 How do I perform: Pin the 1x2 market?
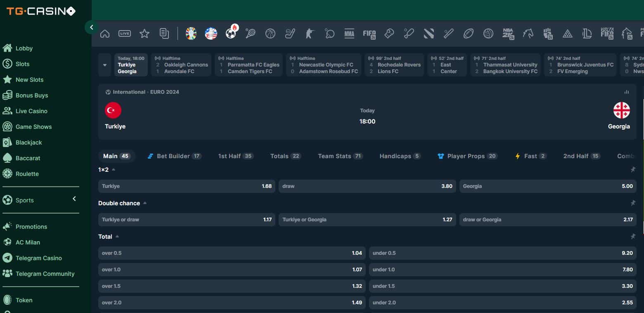pyautogui.click(x=633, y=169)
